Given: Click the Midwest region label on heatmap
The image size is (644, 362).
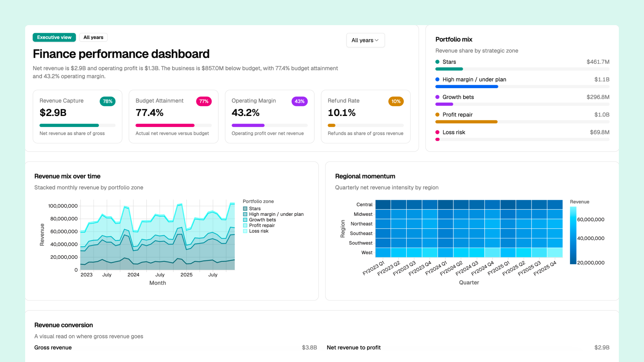Looking at the screenshot, I should click(x=363, y=214).
